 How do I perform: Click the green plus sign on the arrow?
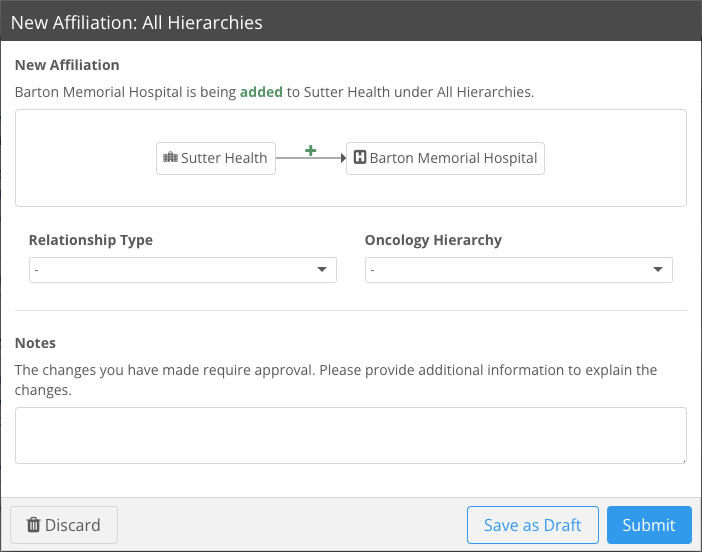[310, 150]
